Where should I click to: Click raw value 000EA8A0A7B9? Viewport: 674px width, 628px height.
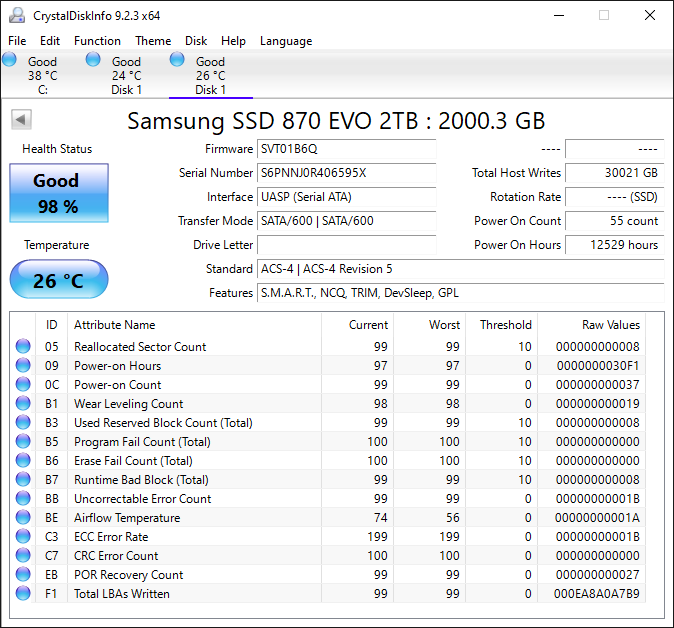coord(597,594)
